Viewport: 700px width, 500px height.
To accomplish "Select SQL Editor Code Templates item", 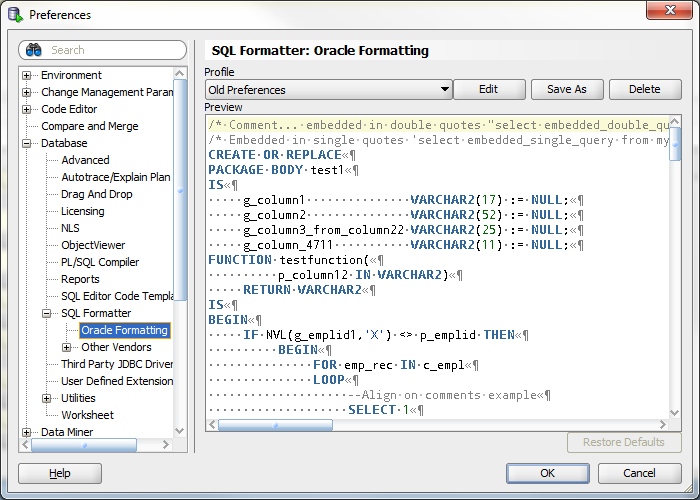I will [x=117, y=296].
